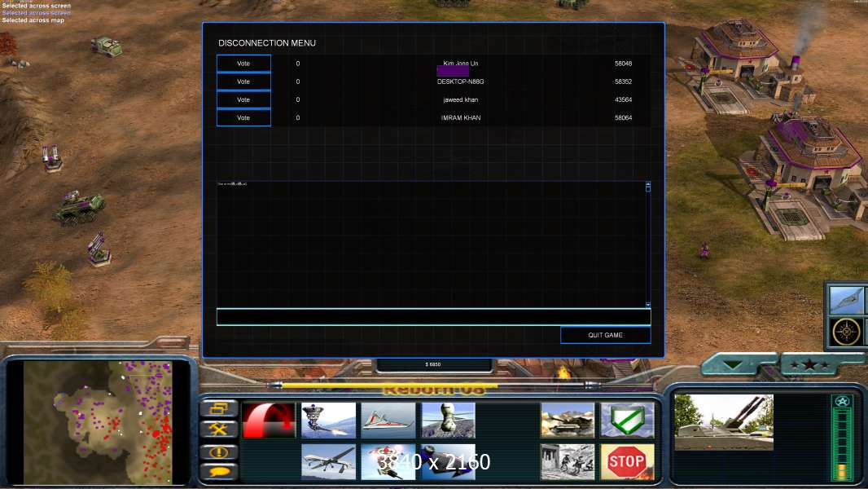The width and height of the screenshot is (868, 489).
Task: Click player name jaweed khan
Action: [x=461, y=99]
